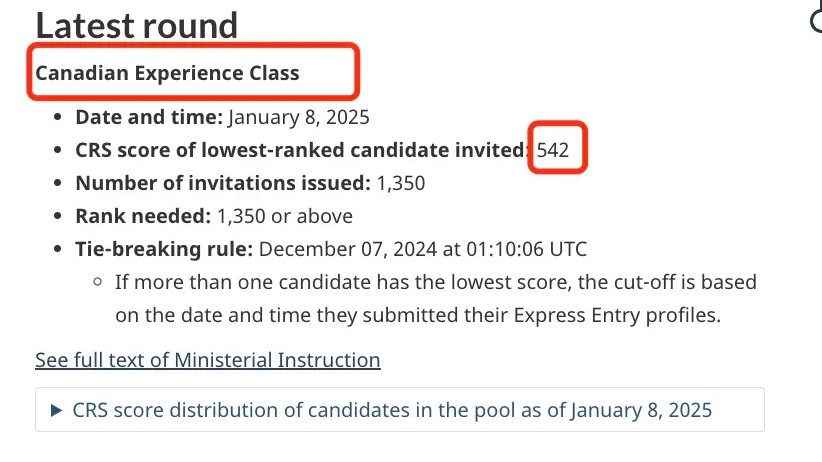
Task: Click the hollow circle sub-bullet marker
Action: (x=98, y=282)
